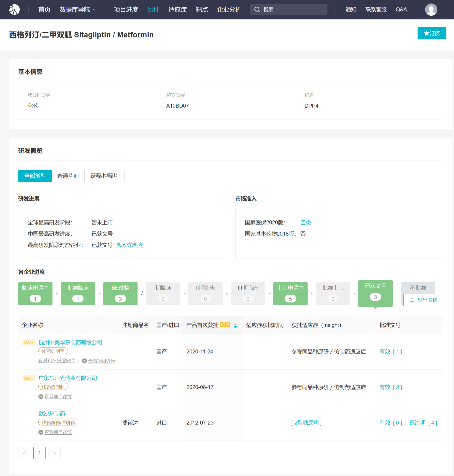This screenshot has height=476, width=454.
Task: Click the DPP4 target value
Action: 311,106
